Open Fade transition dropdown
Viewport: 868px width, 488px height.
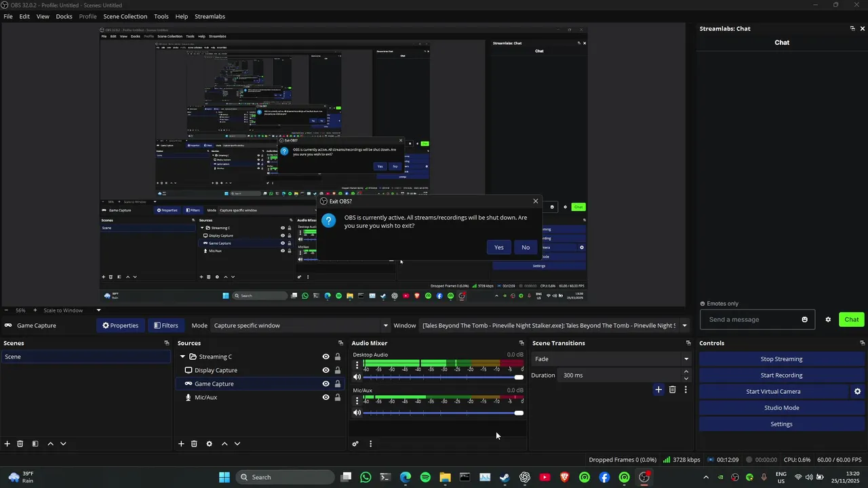point(611,359)
